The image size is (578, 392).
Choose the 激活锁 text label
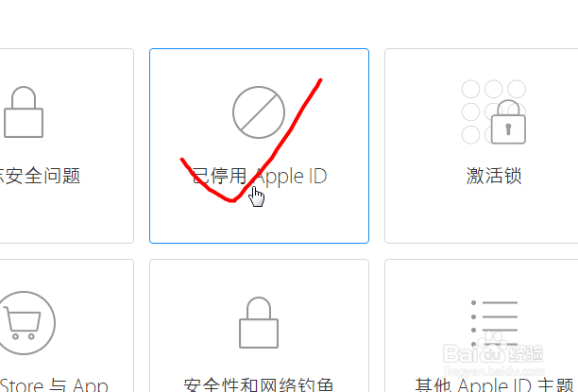[494, 176]
